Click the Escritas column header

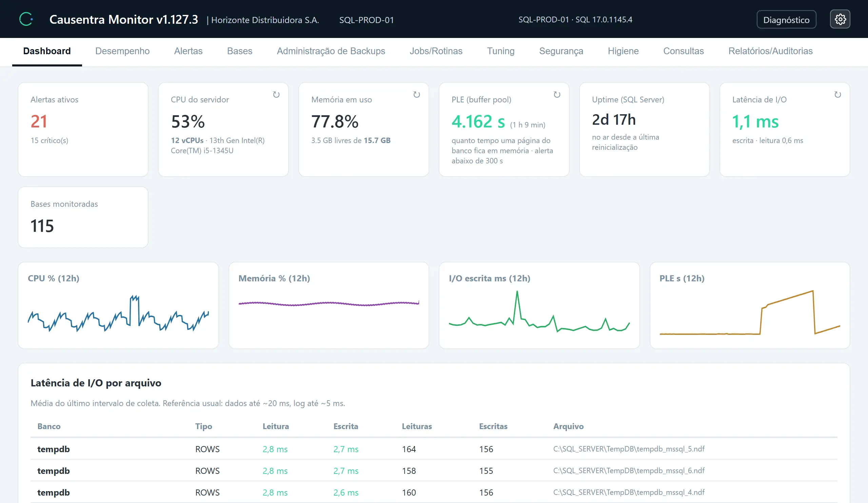pyautogui.click(x=493, y=426)
